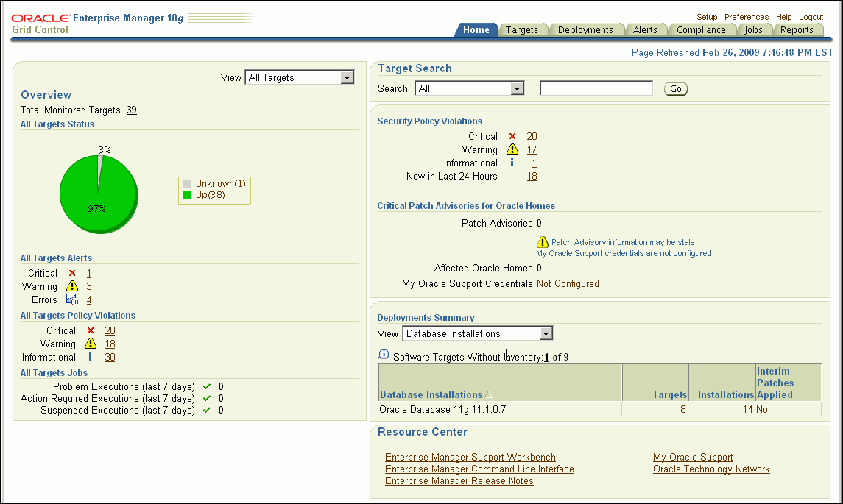The width and height of the screenshot is (843, 504).
Task: Click checkmark beside Suspended Executions
Action: point(206,410)
